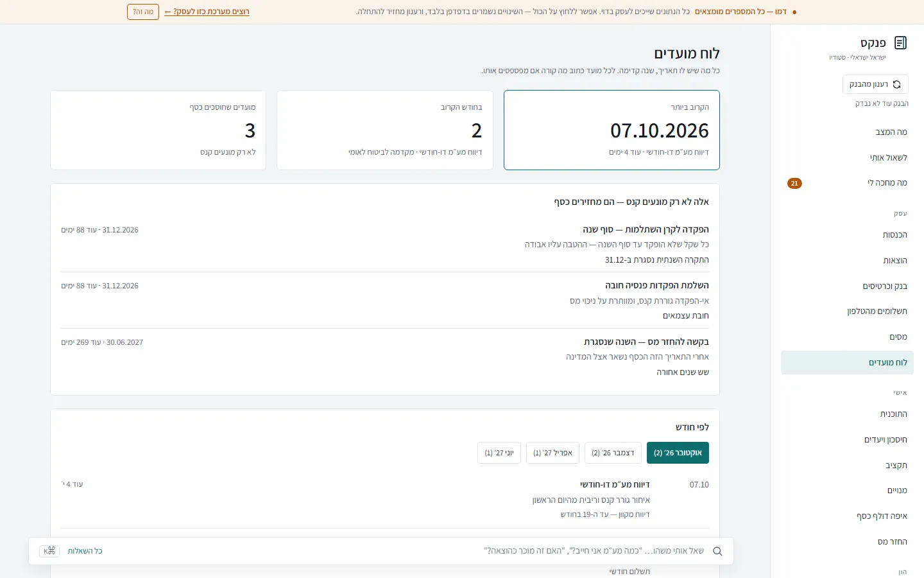Switch to the דצמבר '26 month filter

click(x=613, y=453)
